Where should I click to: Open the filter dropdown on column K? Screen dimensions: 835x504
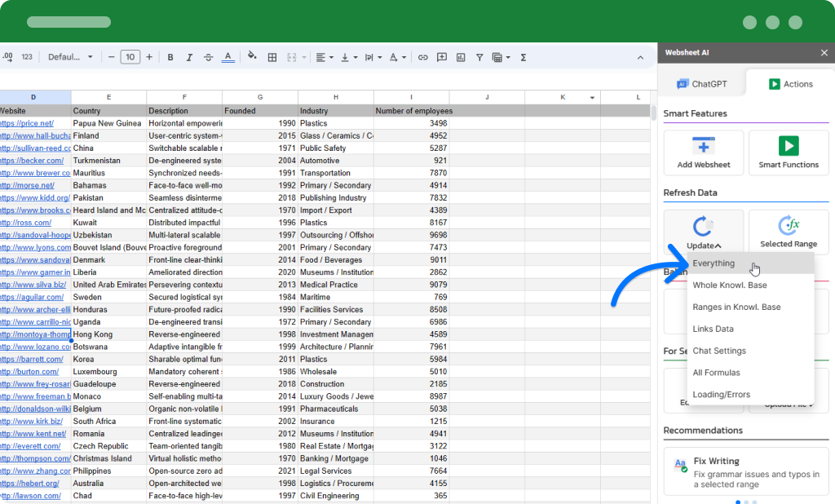coord(594,97)
